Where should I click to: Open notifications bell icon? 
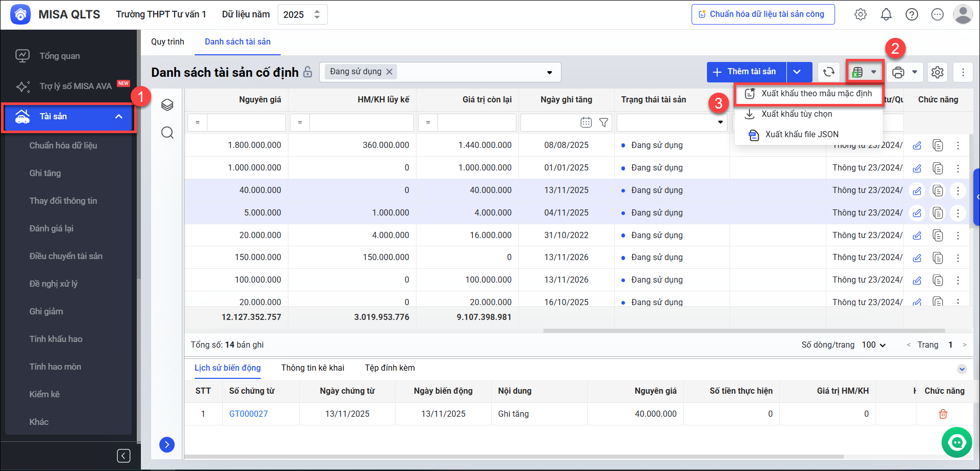point(886,14)
